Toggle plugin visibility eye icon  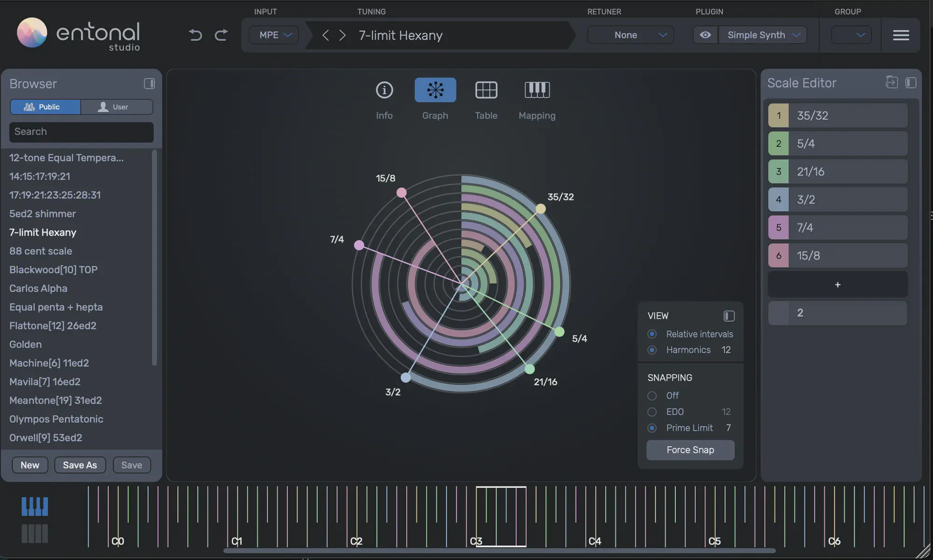[x=705, y=35]
